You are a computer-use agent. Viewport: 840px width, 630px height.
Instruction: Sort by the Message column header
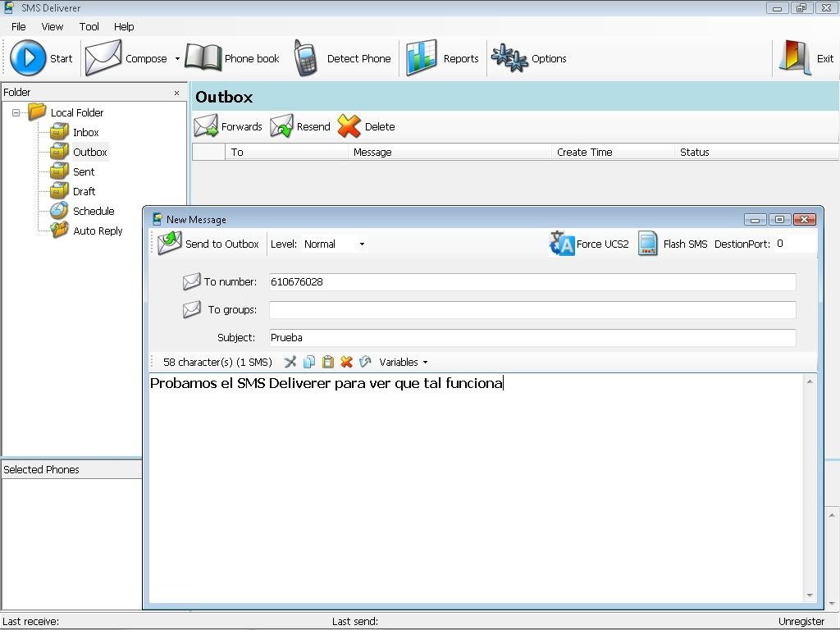point(450,152)
